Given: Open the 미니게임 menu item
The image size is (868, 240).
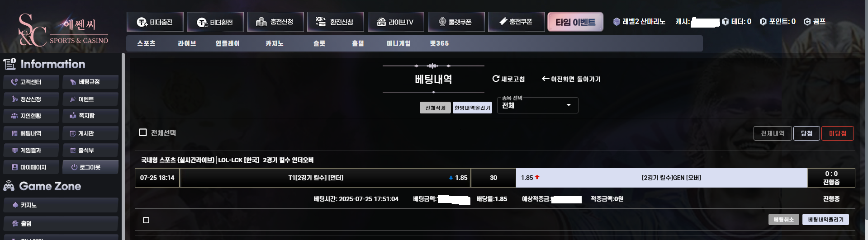Looking at the screenshot, I should (x=398, y=43).
